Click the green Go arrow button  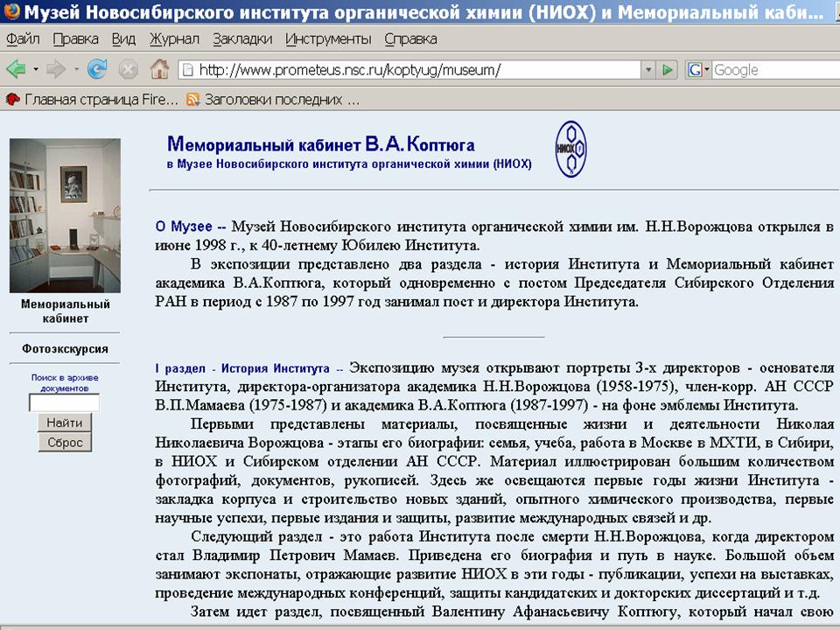tap(668, 70)
